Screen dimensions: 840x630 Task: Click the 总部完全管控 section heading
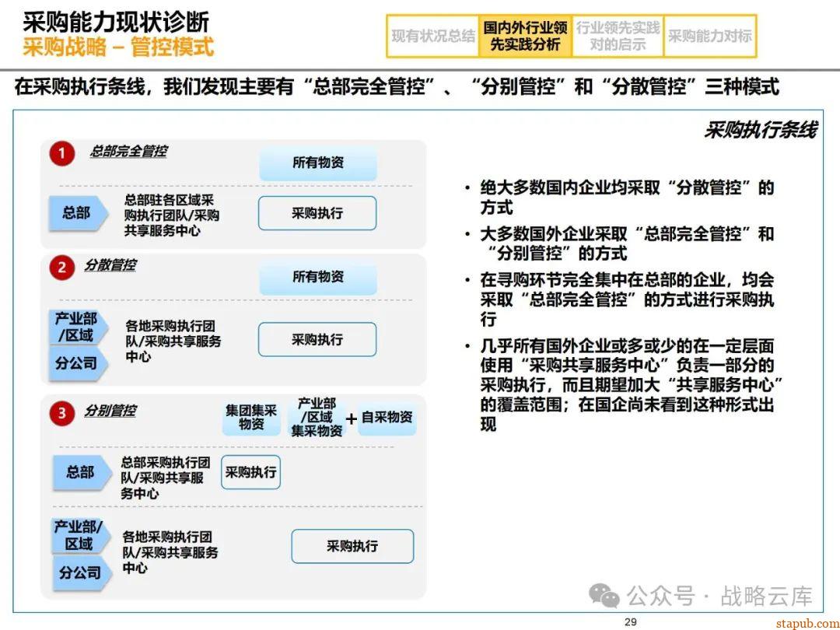pos(128,152)
